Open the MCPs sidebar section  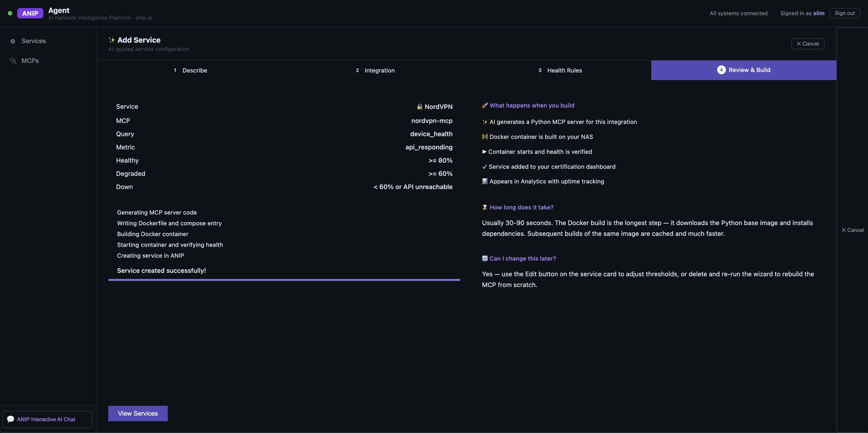click(30, 61)
